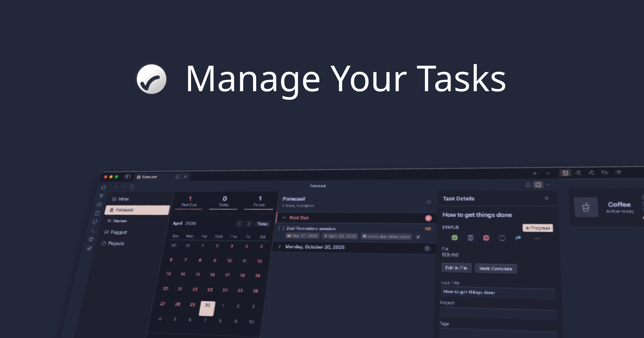The image size is (644, 338).
Task: Click the orange priority bars on Pomodoro task
Action: tap(428, 229)
